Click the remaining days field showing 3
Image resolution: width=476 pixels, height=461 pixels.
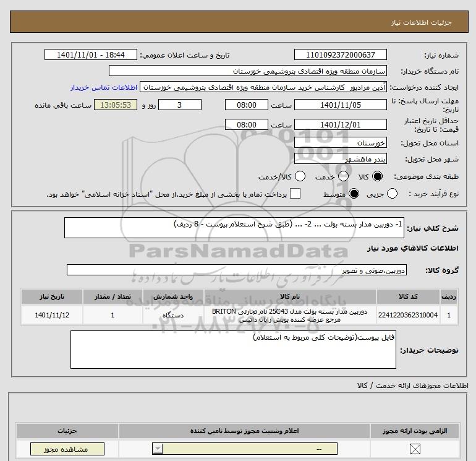tap(180, 105)
